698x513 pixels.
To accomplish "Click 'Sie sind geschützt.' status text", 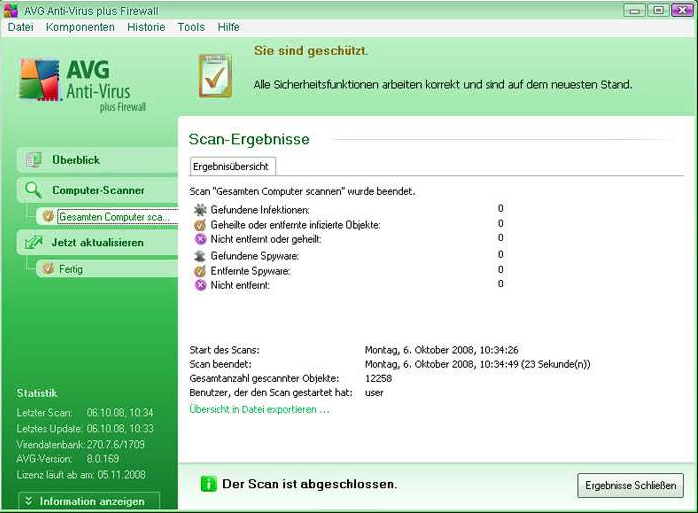I will pos(311,51).
